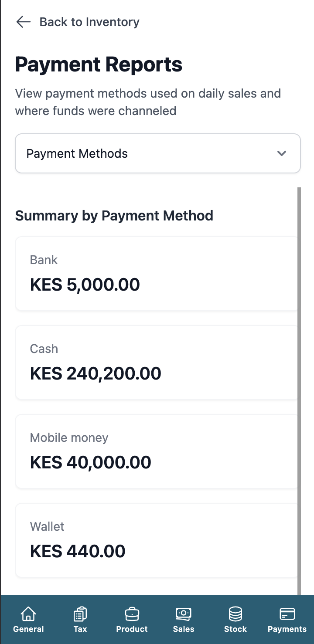Switch to the Payments tab
Image resolution: width=314 pixels, height=644 pixels.
pyautogui.click(x=287, y=620)
